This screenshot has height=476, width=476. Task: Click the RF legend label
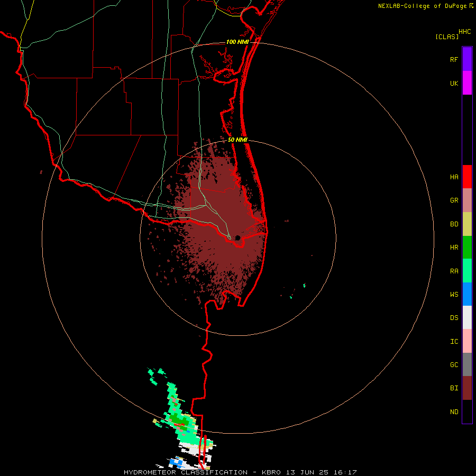click(454, 59)
